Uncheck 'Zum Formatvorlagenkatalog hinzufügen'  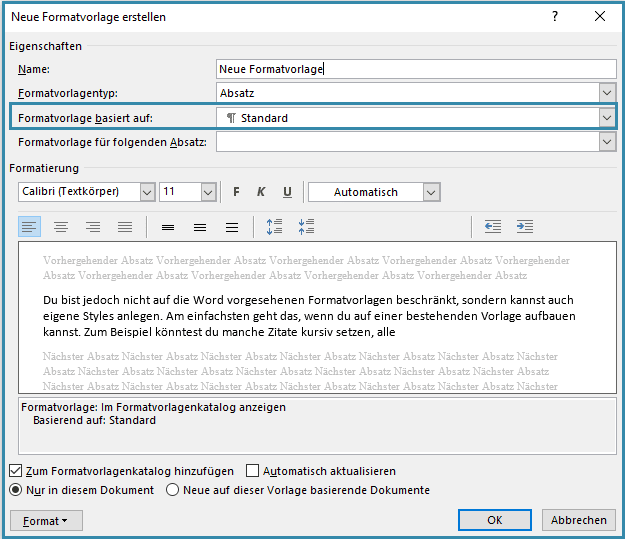16,471
